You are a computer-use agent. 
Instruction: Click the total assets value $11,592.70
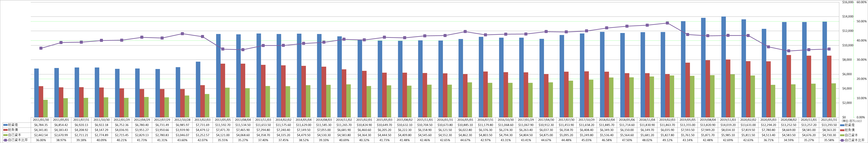click(x=223, y=125)
